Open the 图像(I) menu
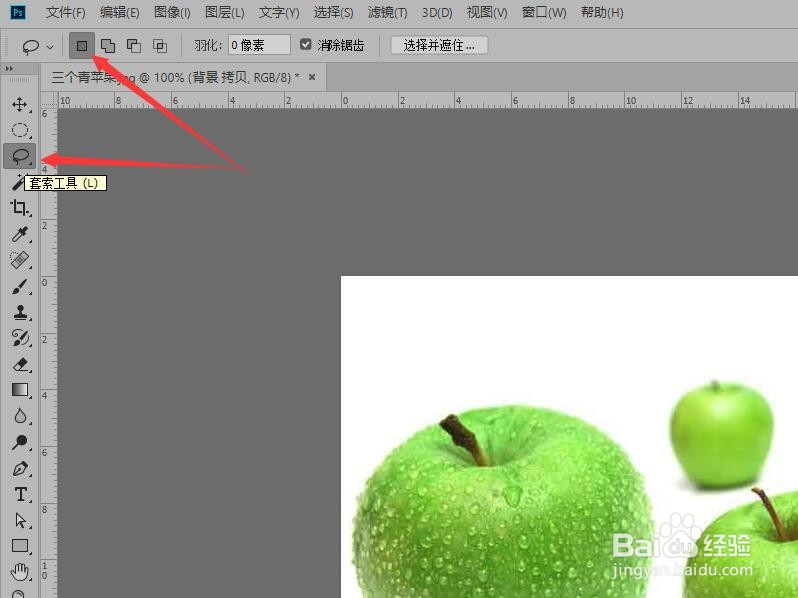798x598 pixels. [172, 12]
